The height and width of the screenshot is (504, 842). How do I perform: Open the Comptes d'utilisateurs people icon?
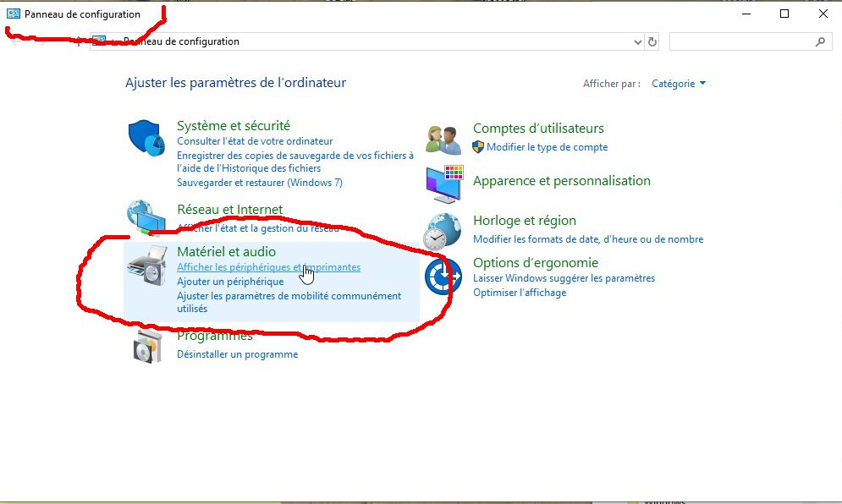pos(443,140)
